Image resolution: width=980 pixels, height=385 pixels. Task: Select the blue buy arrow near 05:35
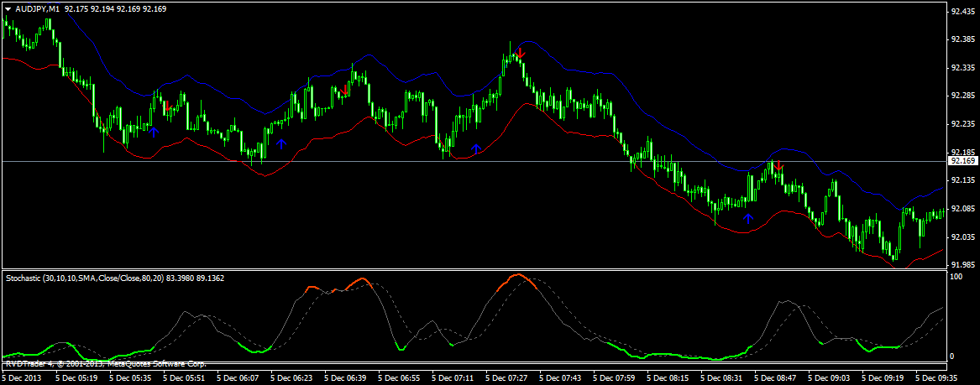[154, 132]
